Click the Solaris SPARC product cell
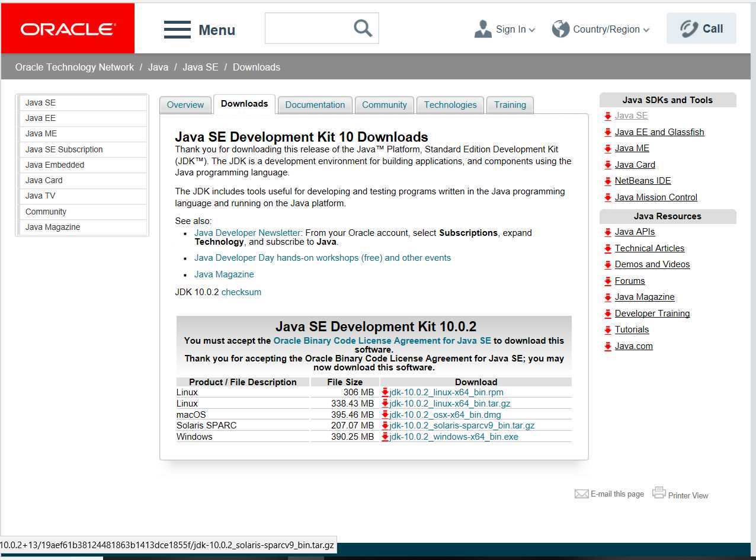 coord(243,425)
